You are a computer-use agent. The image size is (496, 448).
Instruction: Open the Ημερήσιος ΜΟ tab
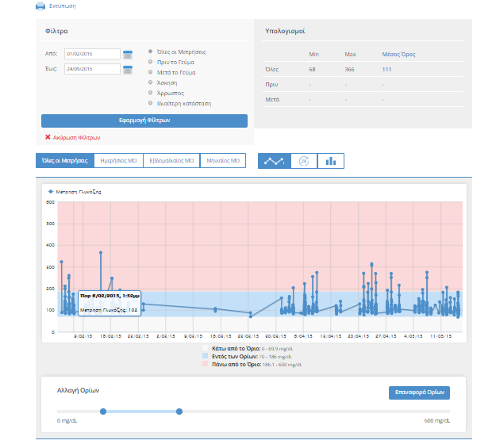coord(116,161)
